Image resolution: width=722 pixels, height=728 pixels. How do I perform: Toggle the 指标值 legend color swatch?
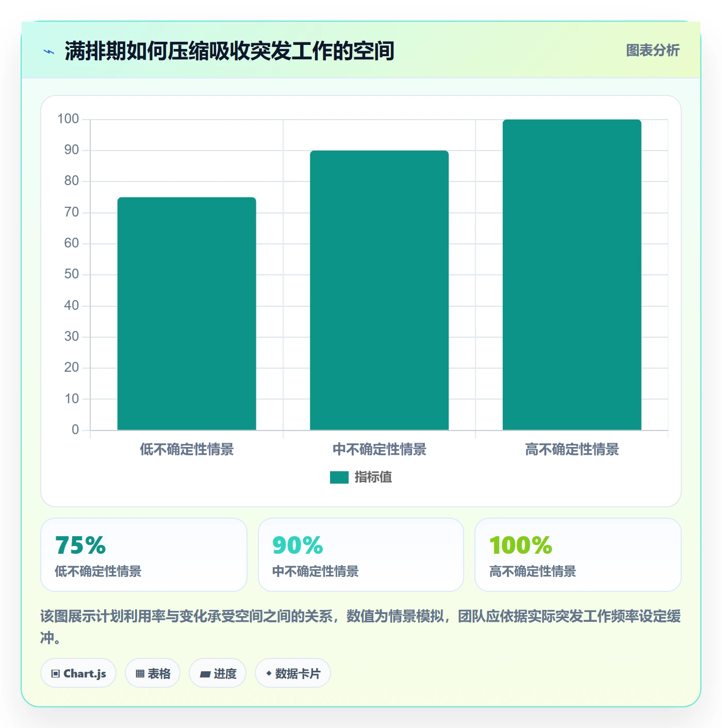point(339,477)
